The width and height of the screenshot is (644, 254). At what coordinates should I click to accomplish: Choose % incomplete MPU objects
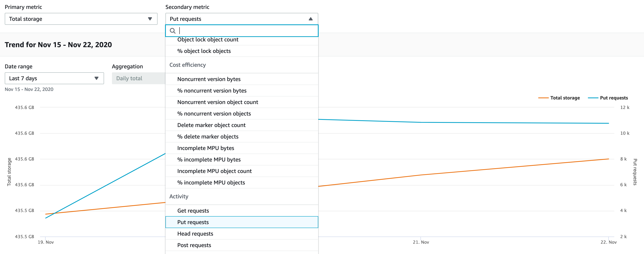tap(211, 183)
